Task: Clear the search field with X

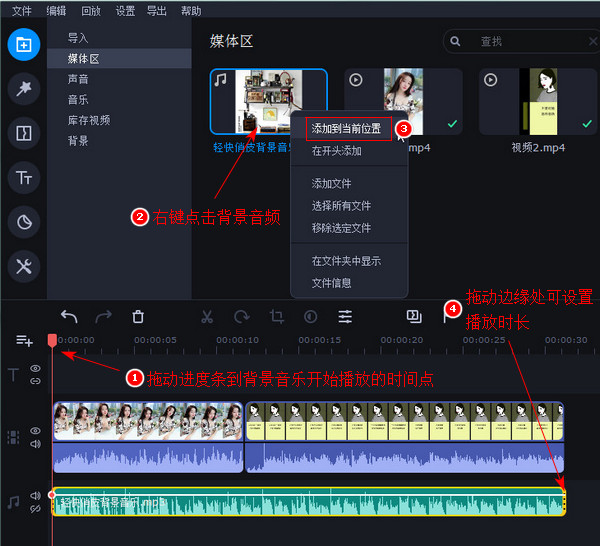Action: tap(593, 41)
